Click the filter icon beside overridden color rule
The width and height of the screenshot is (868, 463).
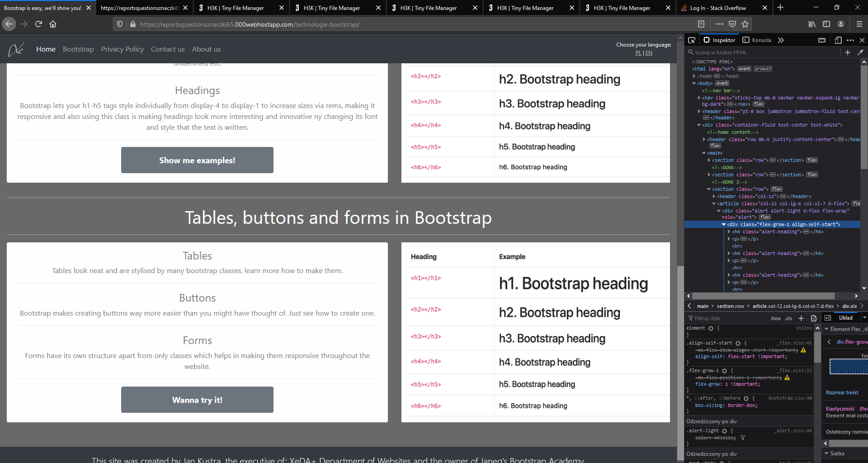(743, 438)
